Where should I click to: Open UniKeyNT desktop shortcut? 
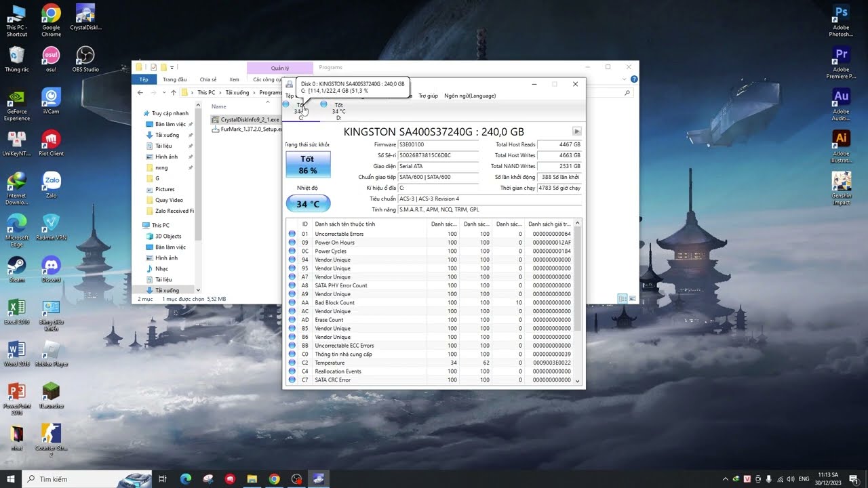(17, 144)
